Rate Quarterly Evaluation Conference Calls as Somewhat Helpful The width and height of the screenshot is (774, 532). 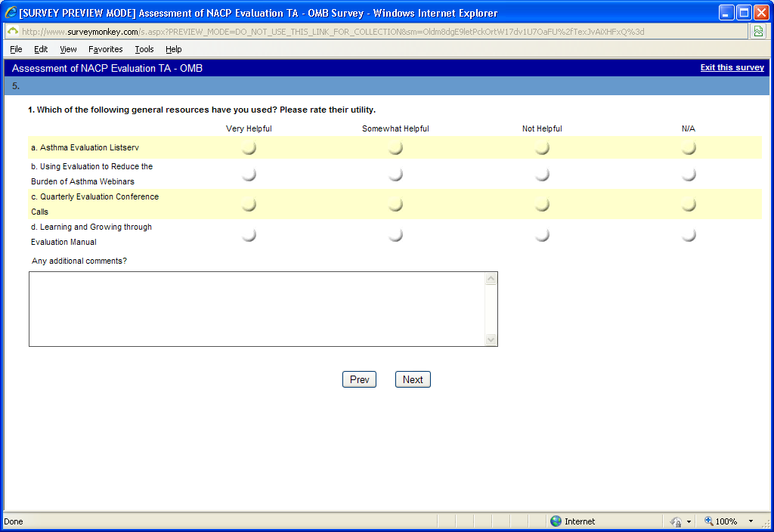395,204
